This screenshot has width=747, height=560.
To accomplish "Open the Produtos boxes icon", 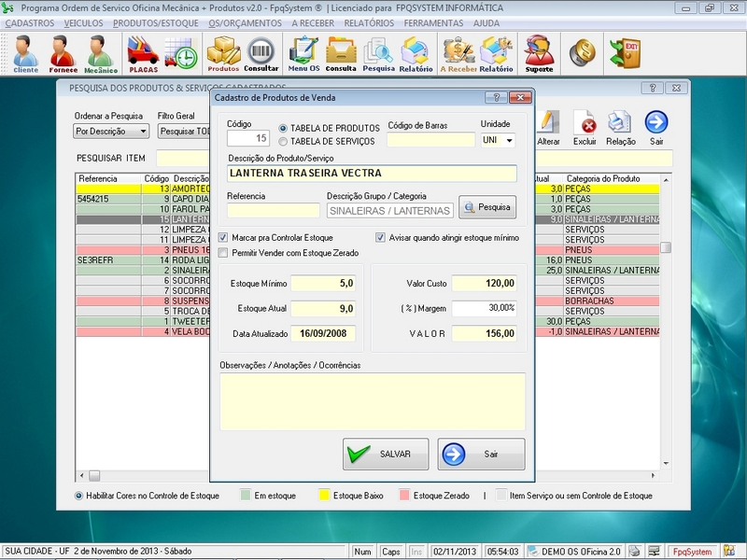I will pyautogui.click(x=223, y=54).
